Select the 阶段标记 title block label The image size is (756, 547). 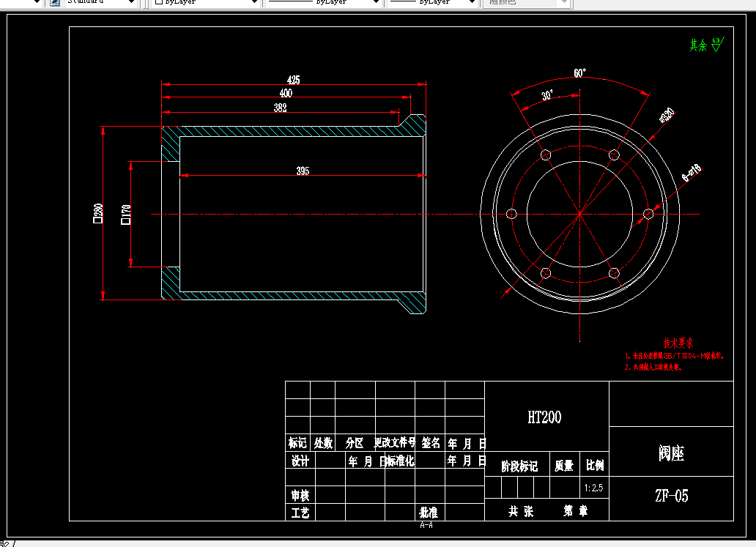click(519, 466)
